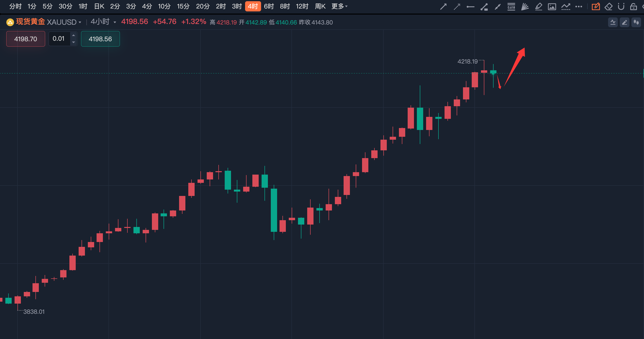Open the candlestick chart type button
This screenshot has height=339, width=644.
[x=636, y=23]
